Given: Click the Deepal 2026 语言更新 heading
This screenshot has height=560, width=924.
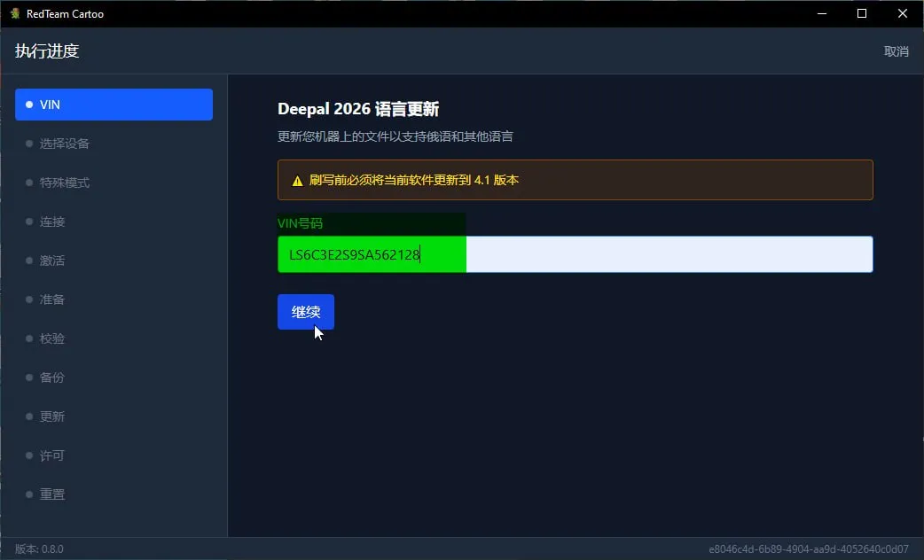Looking at the screenshot, I should 358,109.
